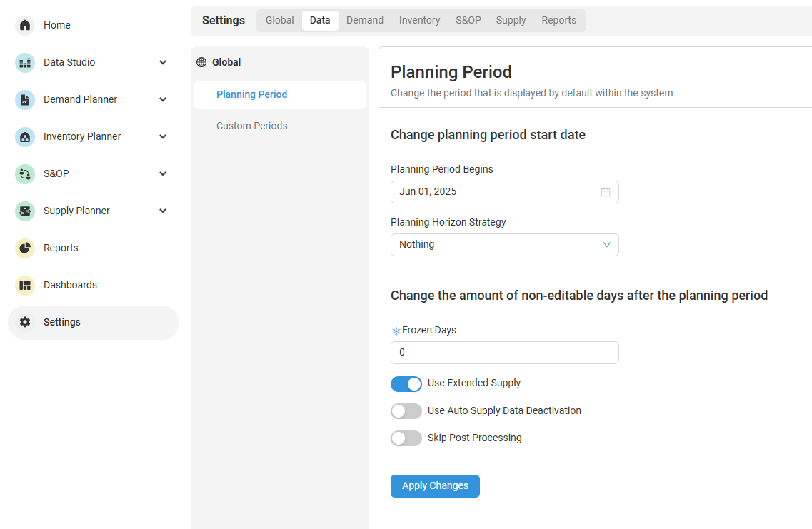Image resolution: width=812 pixels, height=529 pixels.
Task: Open Dashboards via its grid icon
Action: [25, 285]
